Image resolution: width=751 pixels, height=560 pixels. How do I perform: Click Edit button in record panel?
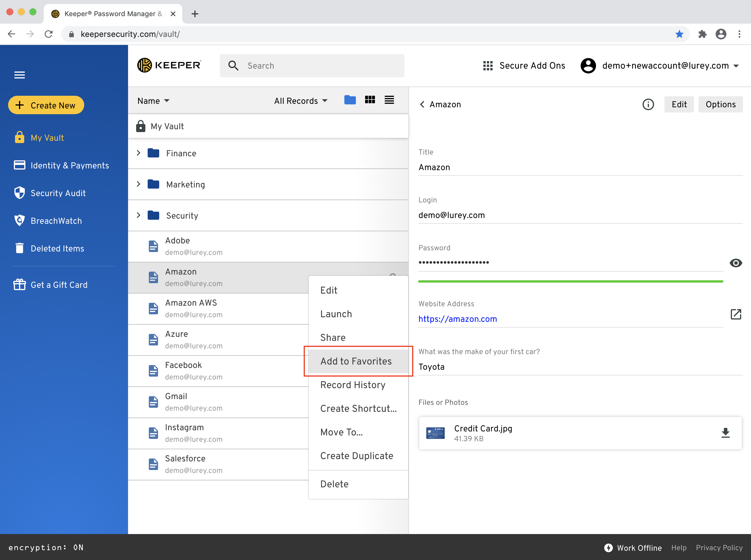pos(679,104)
